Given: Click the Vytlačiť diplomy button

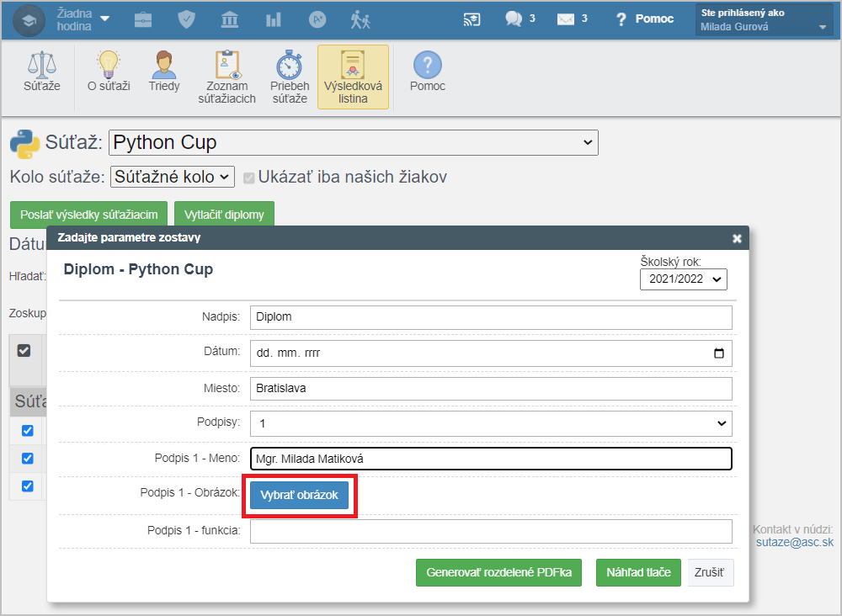Looking at the screenshot, I should [x=224, y=215].
